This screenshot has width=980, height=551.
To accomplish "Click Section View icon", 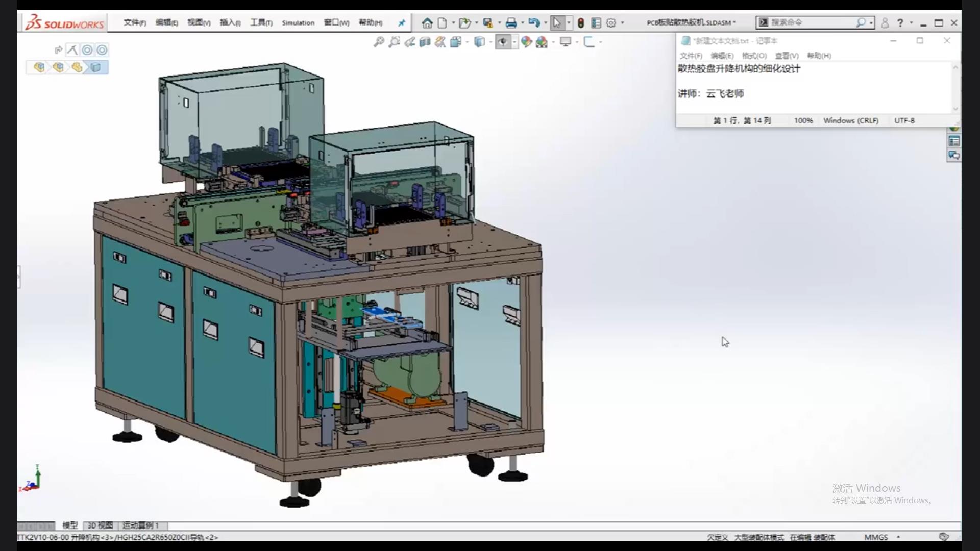I will tap(425, 42).
